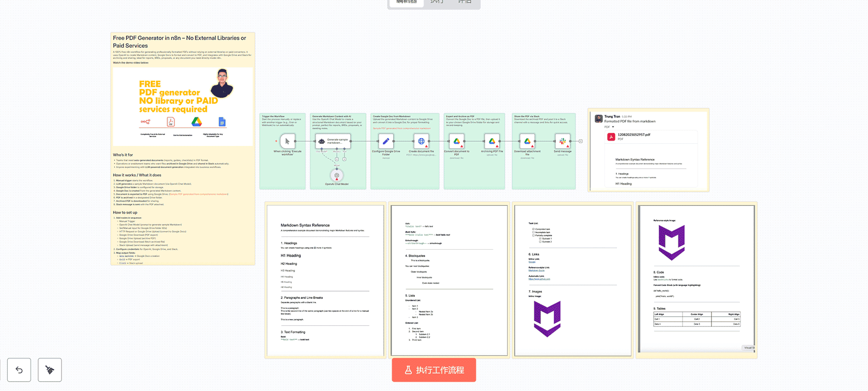Open the 'Convert document to PDF' Drive node
The height and width of the screenshot is (391, 868).
pyautogui.click(x=457, y=141)
